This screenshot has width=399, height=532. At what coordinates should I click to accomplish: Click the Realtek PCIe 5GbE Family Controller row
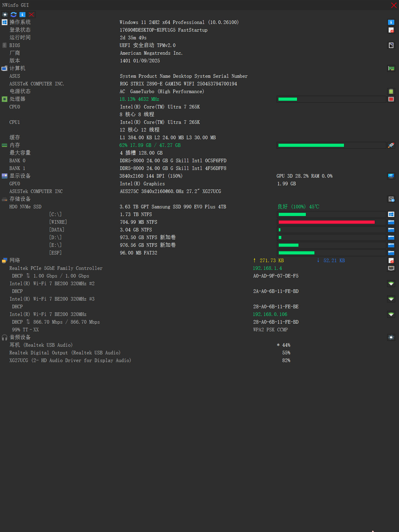[56, 268]
